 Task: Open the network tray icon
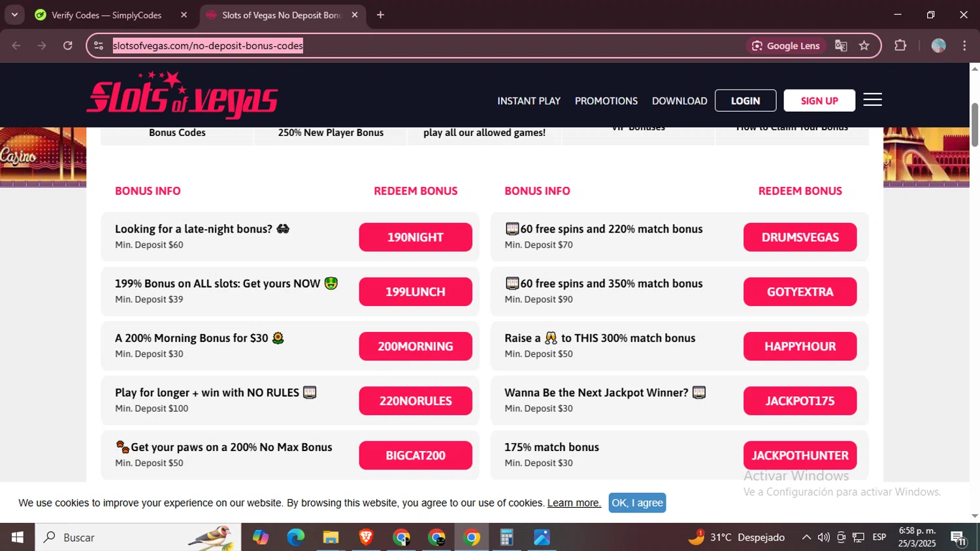(x=858, y=537)
